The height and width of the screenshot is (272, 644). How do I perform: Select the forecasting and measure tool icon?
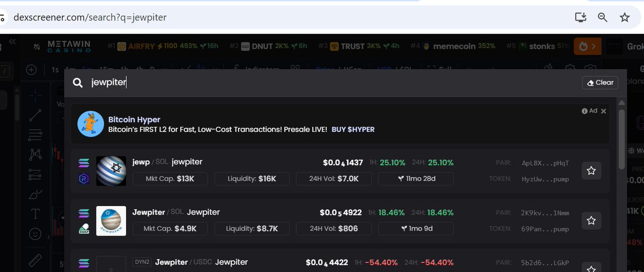click(x=35, y=174)
